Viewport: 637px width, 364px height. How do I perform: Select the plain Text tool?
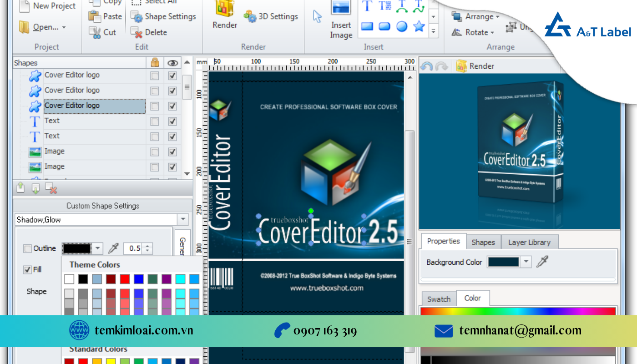[x=368, y=5]
